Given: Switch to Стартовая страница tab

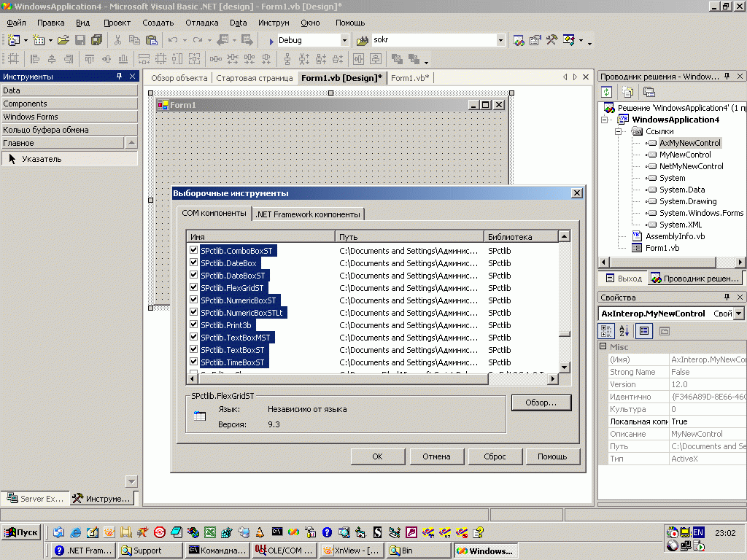Looking at the screenshot, I should [255, 77].
